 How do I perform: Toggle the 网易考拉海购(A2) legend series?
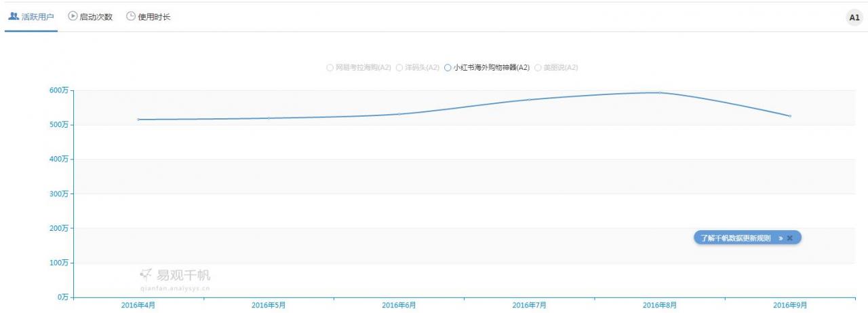point(359,68)
